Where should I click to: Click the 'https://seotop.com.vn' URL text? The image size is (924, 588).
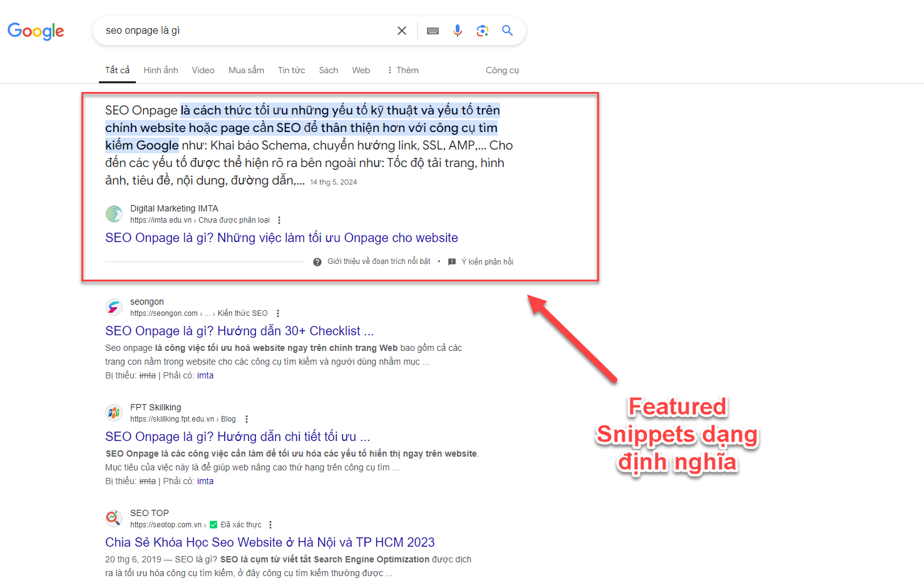coord(166,525)
